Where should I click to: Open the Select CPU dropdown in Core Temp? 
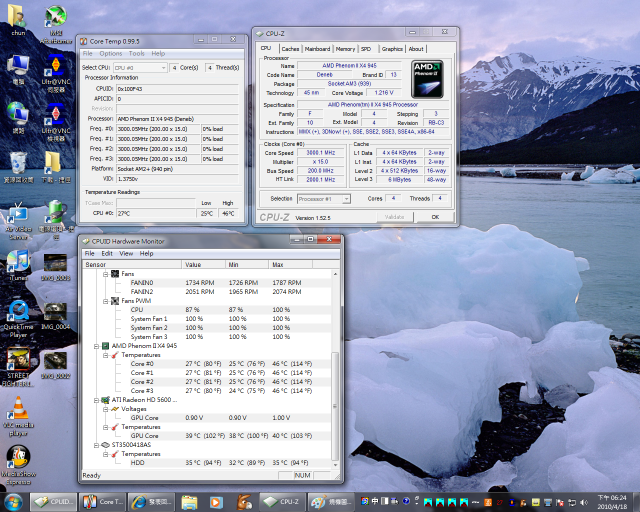pyautogui.click(x=140, y=68)
